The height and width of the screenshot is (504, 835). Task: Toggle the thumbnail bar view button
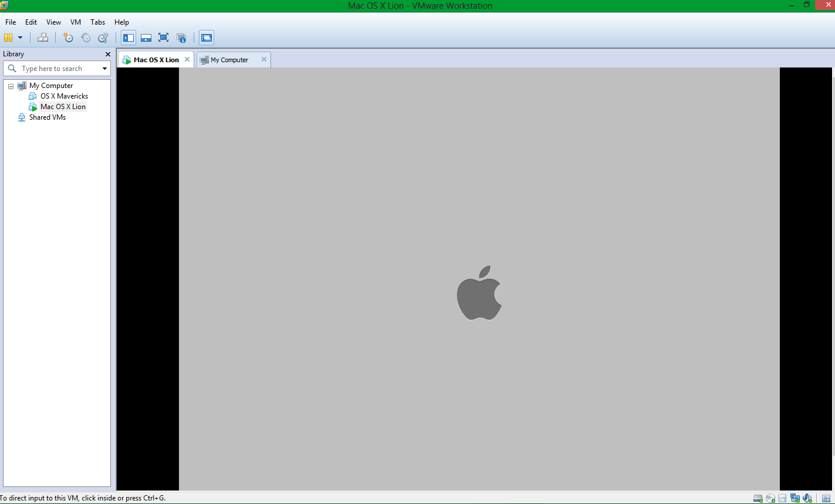tap(146, 38)
